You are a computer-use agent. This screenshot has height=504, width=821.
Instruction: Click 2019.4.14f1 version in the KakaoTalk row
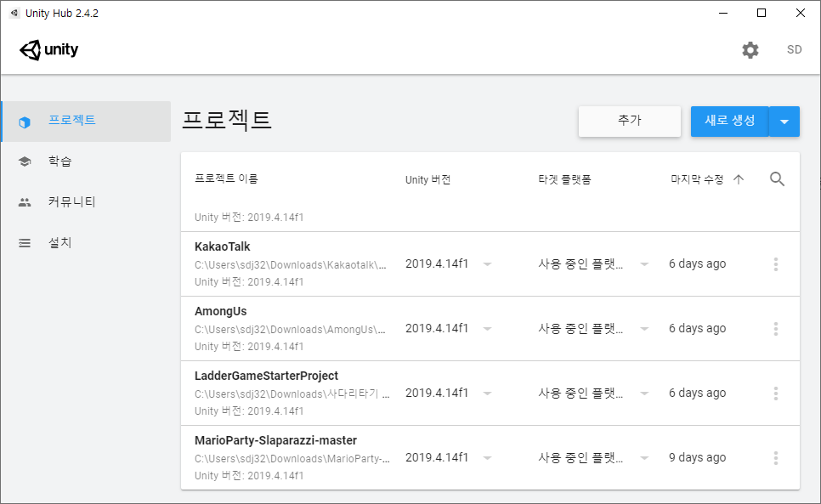click(437, 263)
